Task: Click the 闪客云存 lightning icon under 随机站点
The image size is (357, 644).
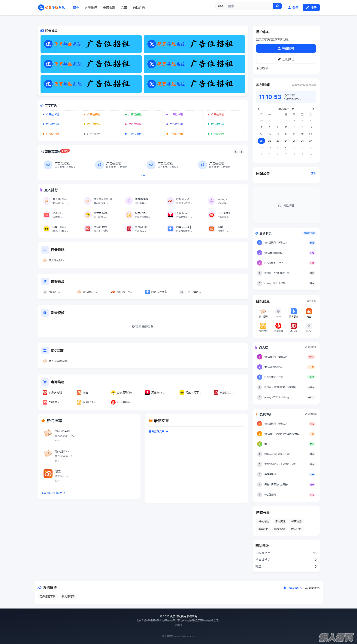Action: [x=294, y=311]
